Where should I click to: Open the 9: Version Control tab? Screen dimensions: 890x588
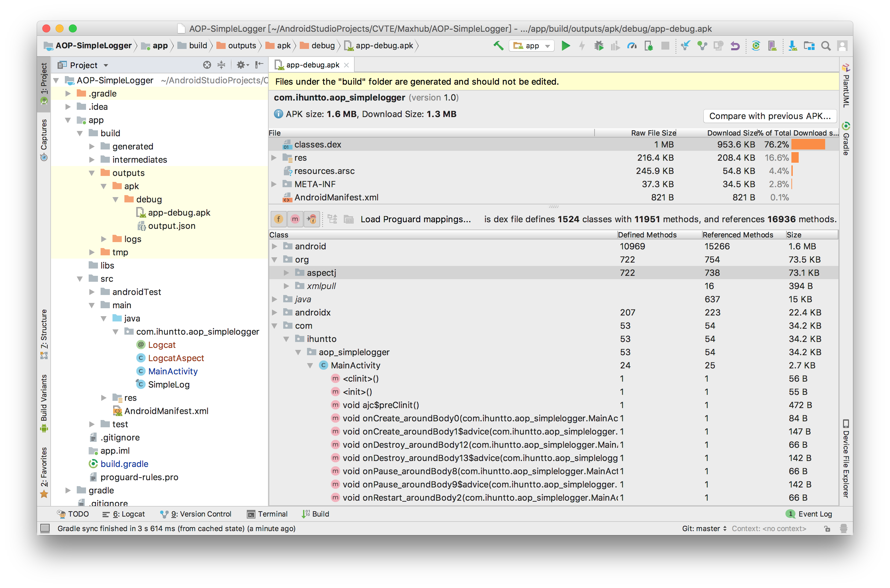click(196, 514)
